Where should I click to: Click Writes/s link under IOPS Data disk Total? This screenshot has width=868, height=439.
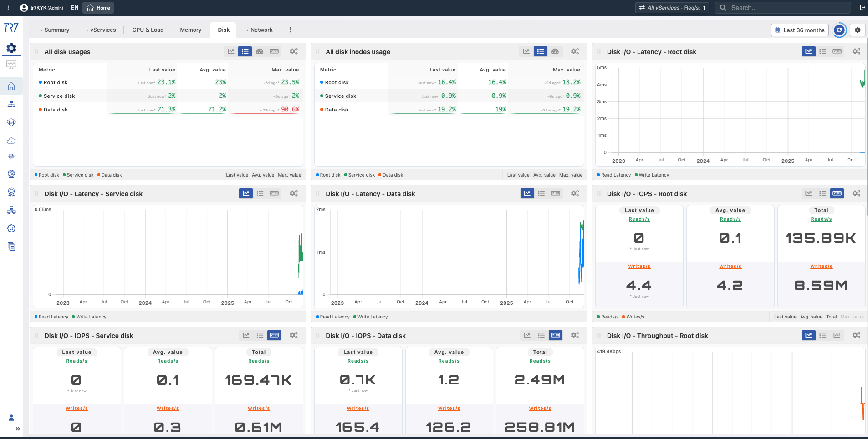[x=540, y=409]
